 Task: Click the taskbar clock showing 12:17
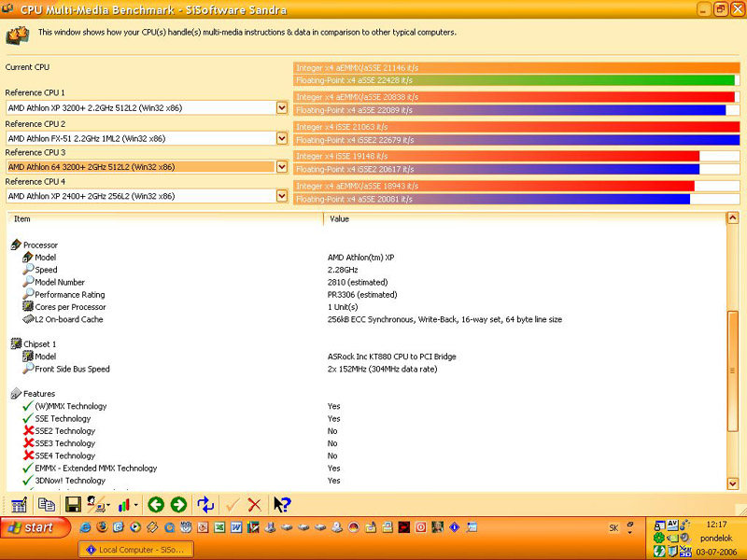point(716,525)
